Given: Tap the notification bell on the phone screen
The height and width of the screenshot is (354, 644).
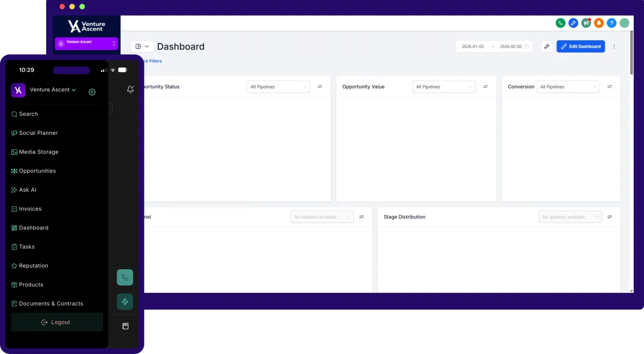Looking at the screenshot, I should point(130,90).
